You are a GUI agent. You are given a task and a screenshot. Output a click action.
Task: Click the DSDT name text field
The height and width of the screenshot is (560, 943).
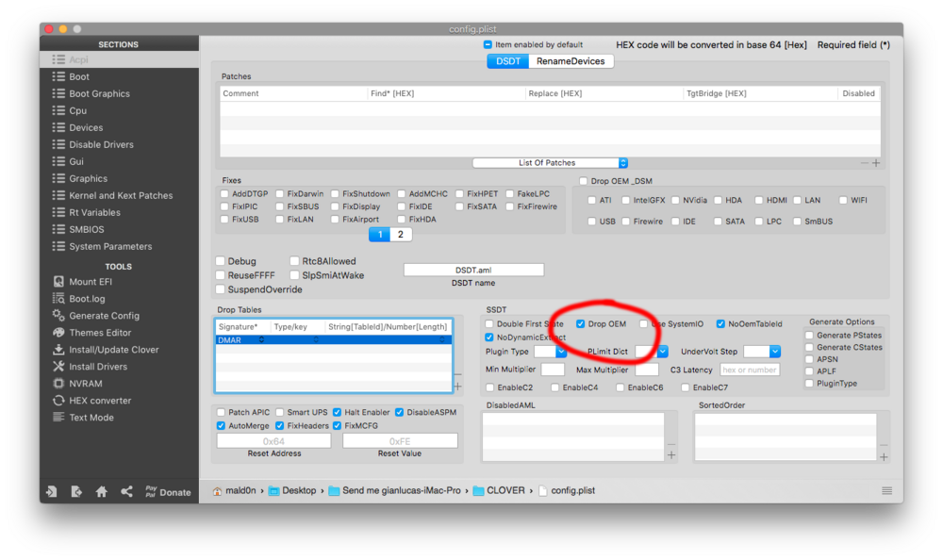pyautogui.click(x=473, y=270)
